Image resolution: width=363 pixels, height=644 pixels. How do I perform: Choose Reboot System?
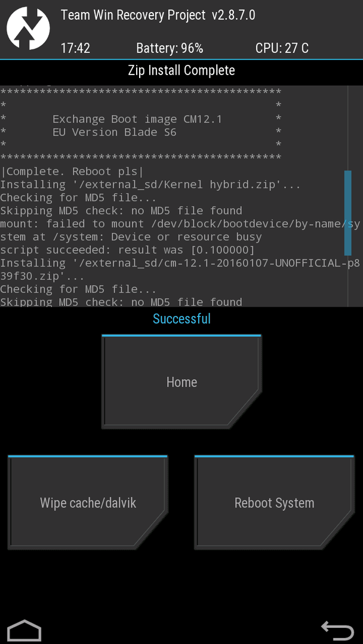click(274, 502)
